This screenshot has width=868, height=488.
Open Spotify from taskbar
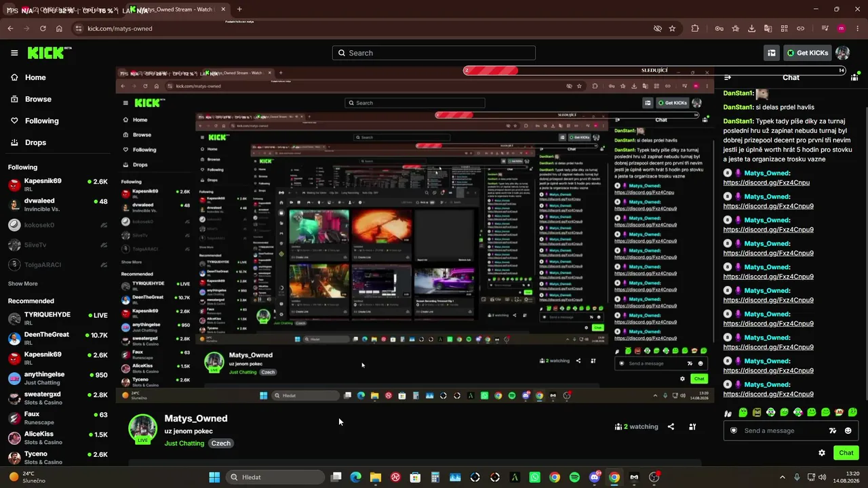(x=574, y=477)
